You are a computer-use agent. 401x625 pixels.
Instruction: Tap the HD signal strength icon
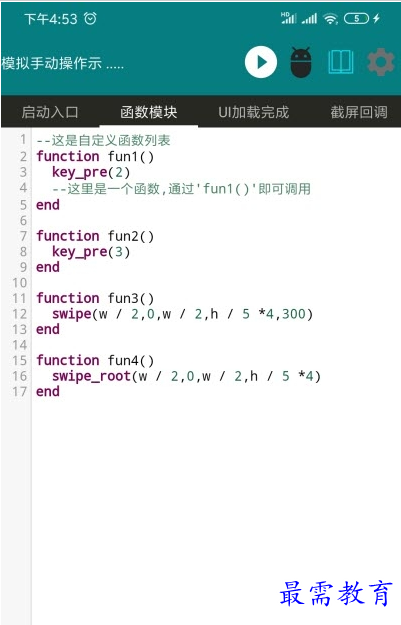289,18
